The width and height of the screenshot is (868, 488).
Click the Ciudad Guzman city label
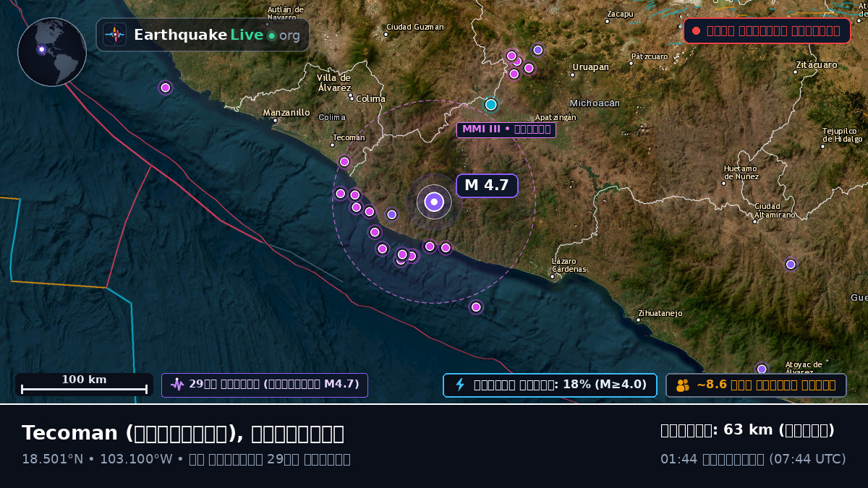click(415, 27)
